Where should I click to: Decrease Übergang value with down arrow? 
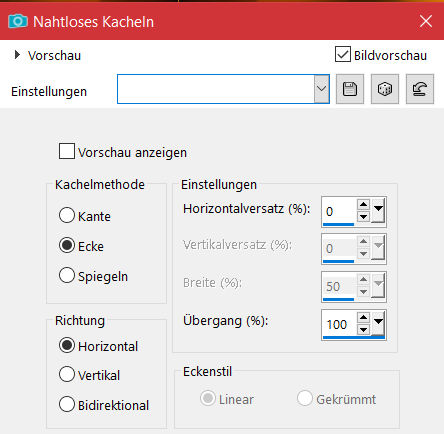coord(363,330)
